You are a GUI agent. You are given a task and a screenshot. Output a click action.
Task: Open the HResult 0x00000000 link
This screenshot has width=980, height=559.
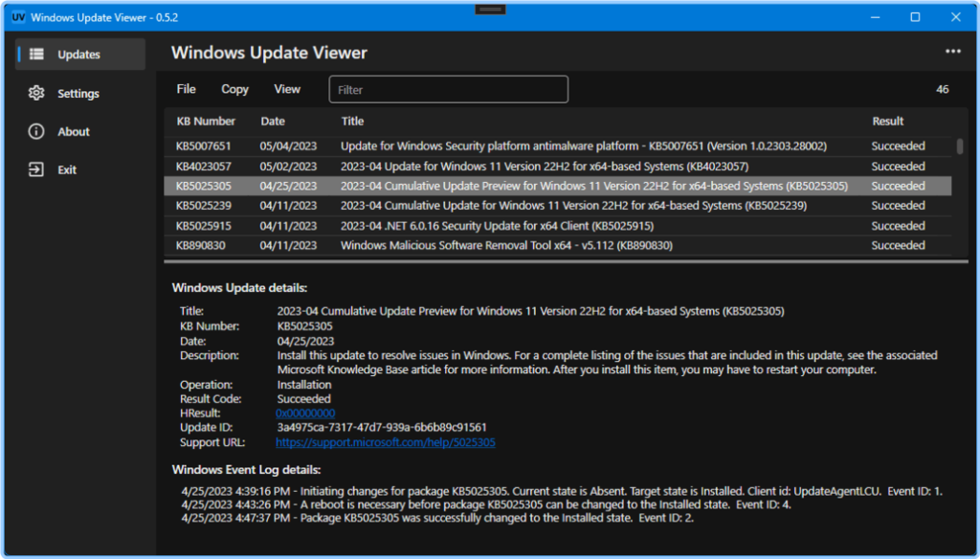tap(305, 414)
